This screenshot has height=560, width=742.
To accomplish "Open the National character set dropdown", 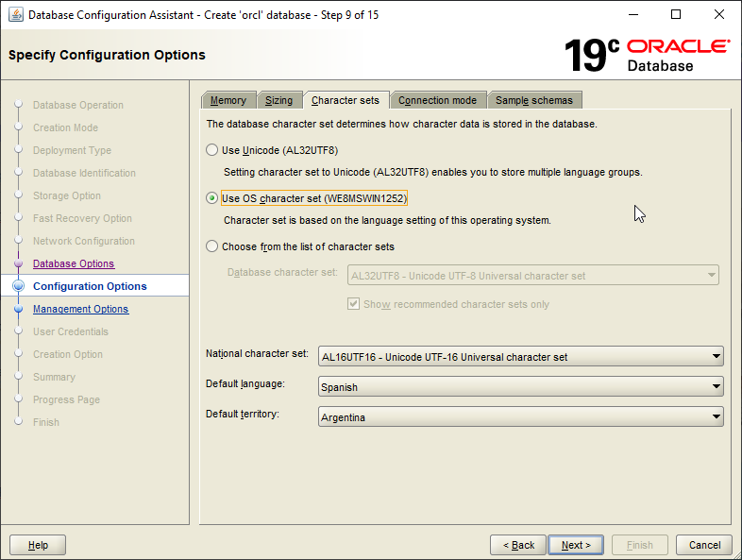I will [520, 356].
